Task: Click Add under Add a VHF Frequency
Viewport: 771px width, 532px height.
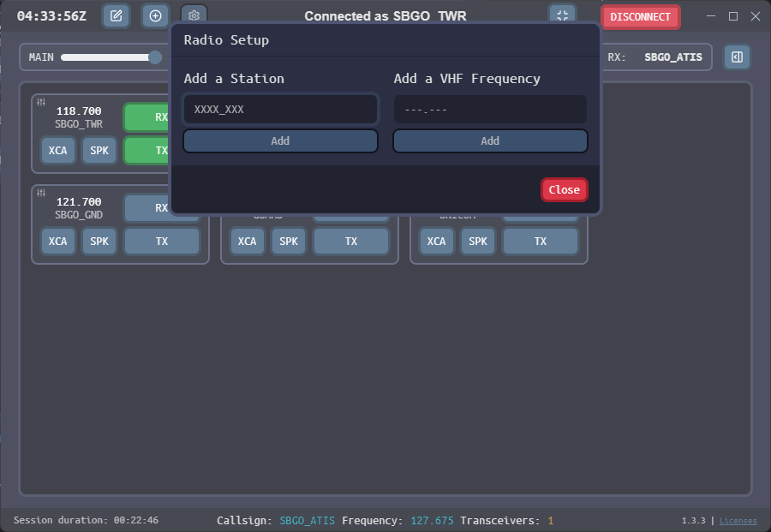Action: pyautogui.click(x=490, y=141)
